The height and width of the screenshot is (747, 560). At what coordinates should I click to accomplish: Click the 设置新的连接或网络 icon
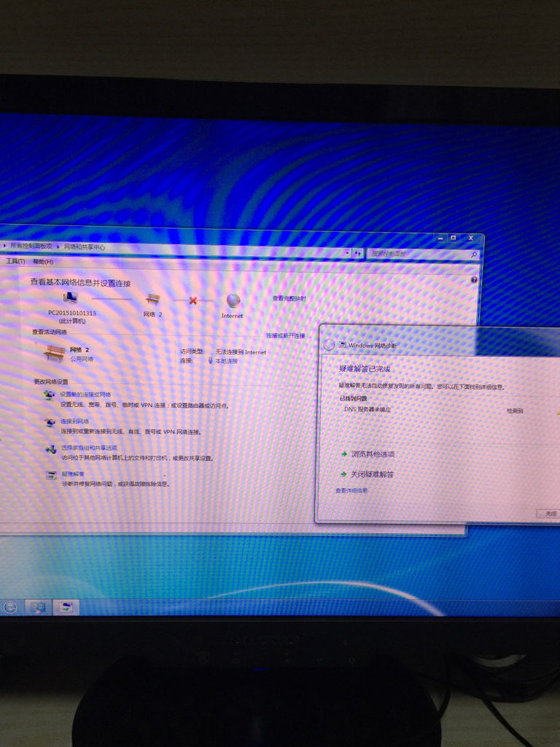pos(50,395)
